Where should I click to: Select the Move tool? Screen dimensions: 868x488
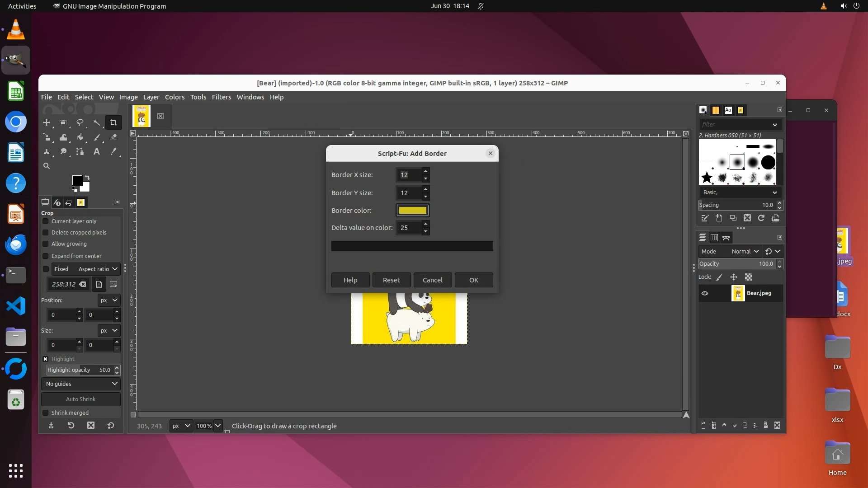coord(47,122)
